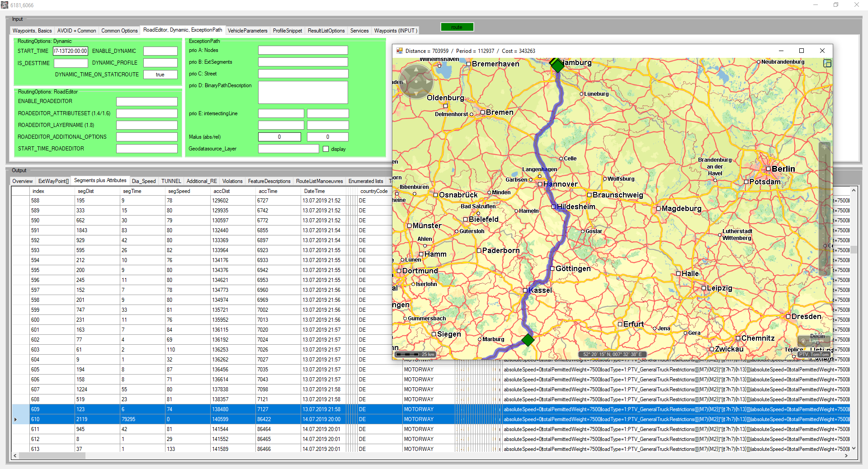
Task: Enable the Geodatasource display checkbox
Action: [325, 149]
